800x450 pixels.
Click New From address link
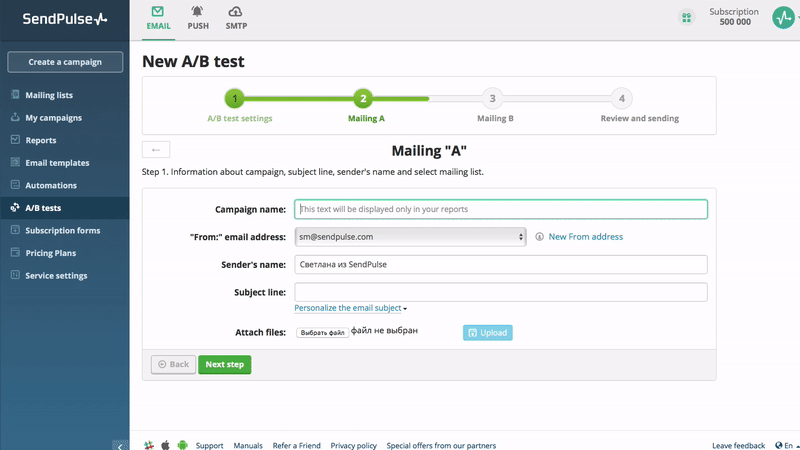tap(586, 237)
